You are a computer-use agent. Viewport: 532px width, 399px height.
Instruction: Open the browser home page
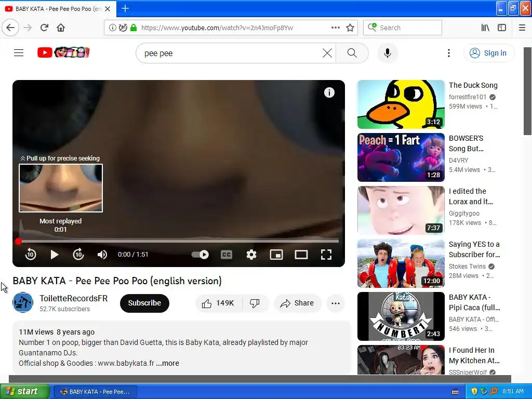click(61, 28)
